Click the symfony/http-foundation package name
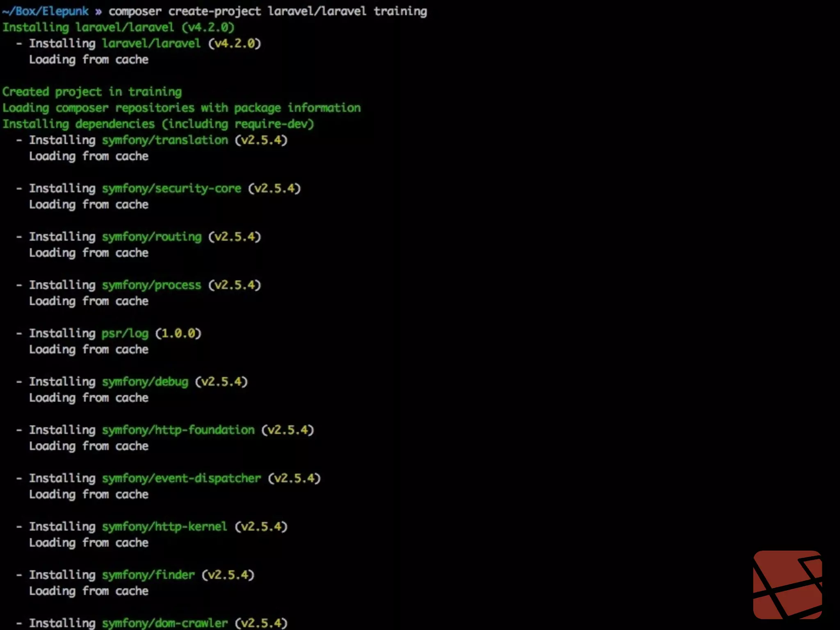840x630 pixels. (178, 430)
